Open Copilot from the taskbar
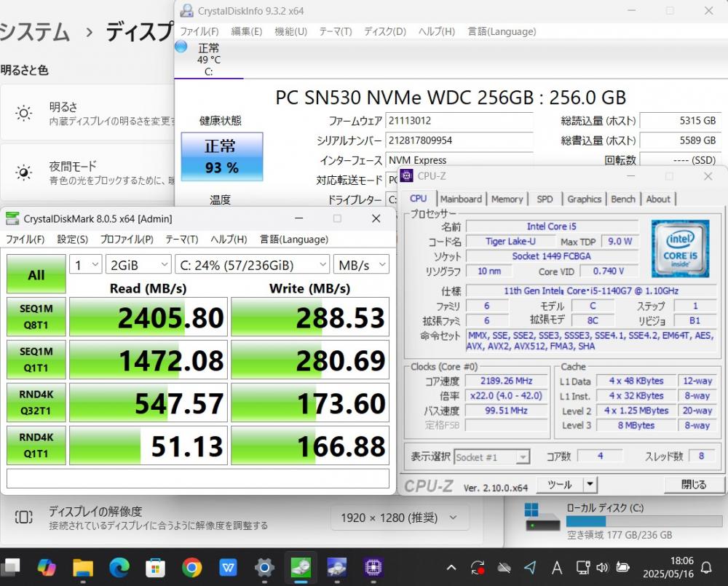Viewport: 728px width, 586px height. point(47,567)
